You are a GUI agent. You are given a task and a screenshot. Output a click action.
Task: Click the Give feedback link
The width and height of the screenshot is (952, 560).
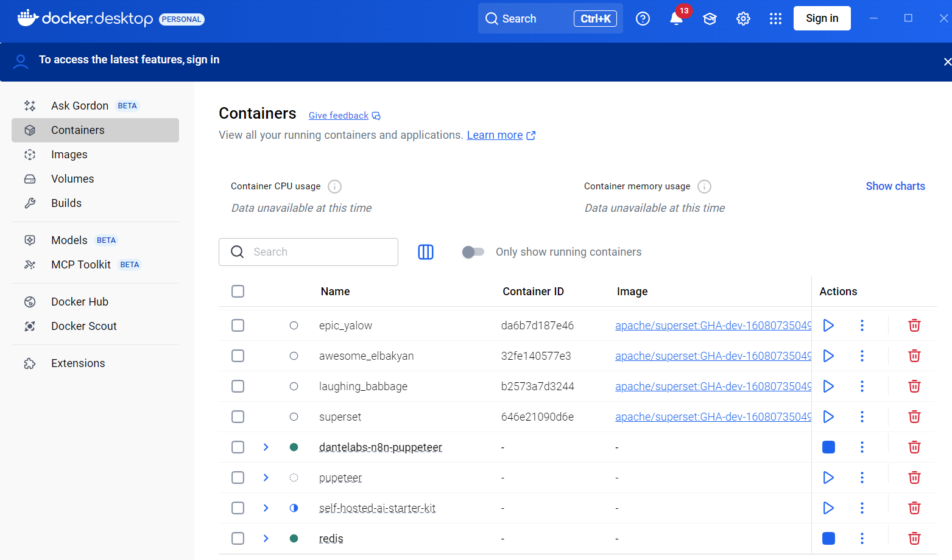coord(344,116)
